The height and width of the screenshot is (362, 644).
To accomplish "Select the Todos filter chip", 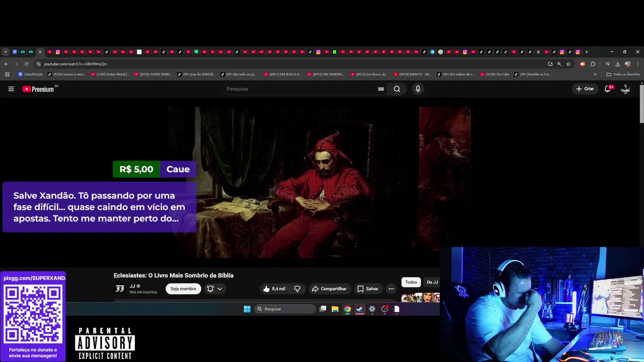I will coord(411,283).
